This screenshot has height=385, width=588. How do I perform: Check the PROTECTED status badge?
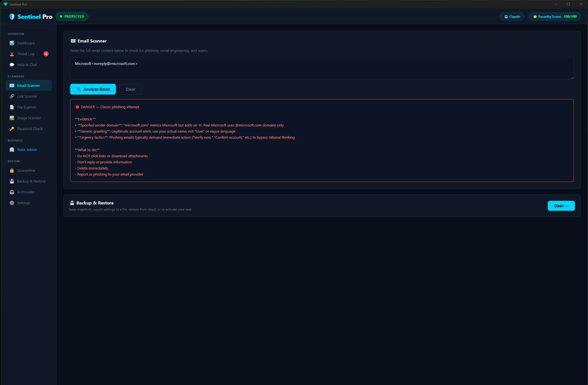[72, 16]
